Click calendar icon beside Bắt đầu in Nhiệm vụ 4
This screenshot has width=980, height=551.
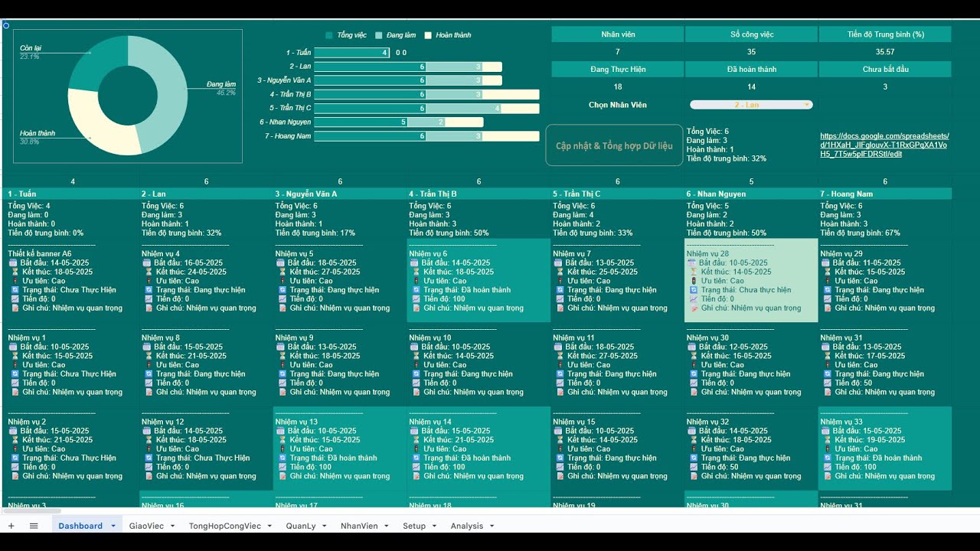tap(146, 262)
